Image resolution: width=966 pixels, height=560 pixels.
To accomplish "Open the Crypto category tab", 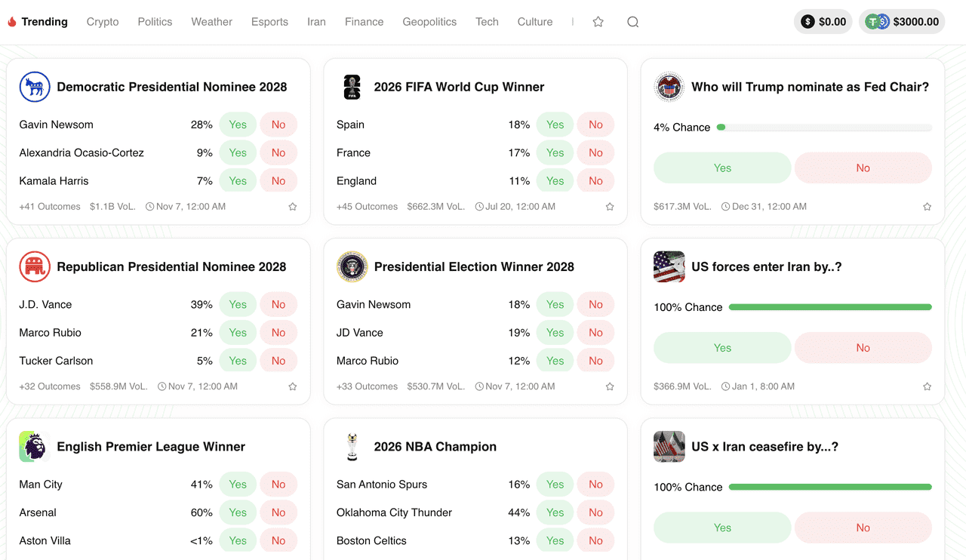I will 103,22.
